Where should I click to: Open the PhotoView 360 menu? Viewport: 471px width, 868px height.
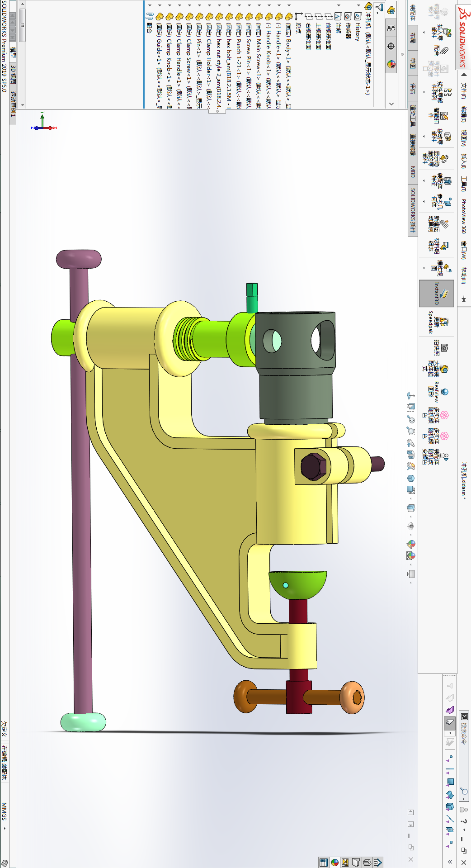coord(464,216)
